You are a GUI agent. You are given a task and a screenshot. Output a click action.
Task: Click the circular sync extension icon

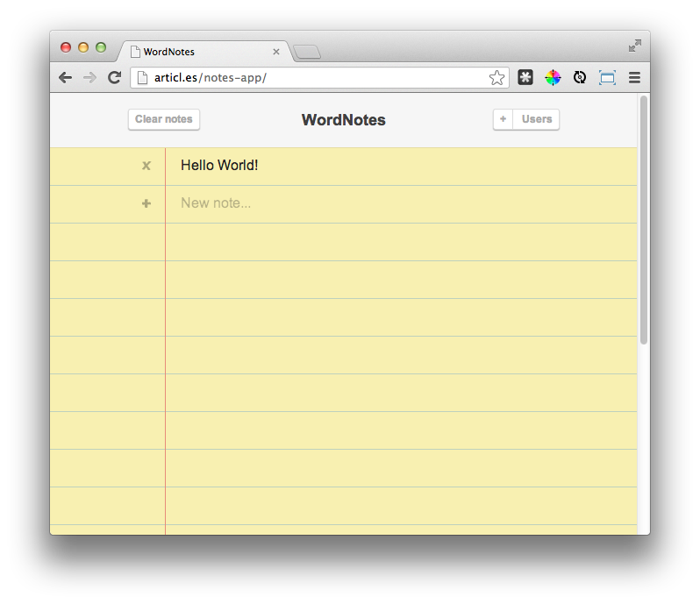(580, 78)
